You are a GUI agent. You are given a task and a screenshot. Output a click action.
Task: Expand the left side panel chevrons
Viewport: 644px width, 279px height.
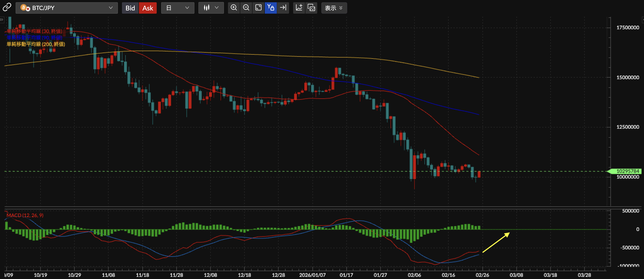pyautogui.click(x=2, y=20)
